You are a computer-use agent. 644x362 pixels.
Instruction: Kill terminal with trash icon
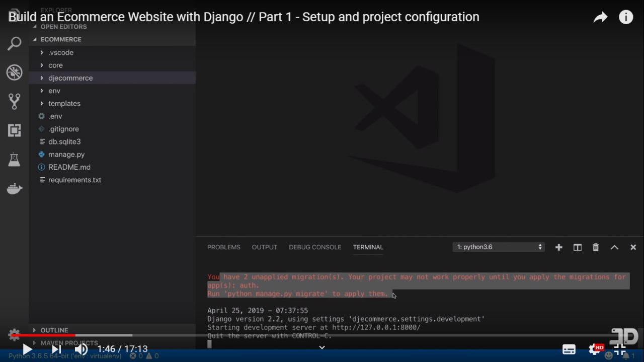pyautogui.click(x=596, y=247)
